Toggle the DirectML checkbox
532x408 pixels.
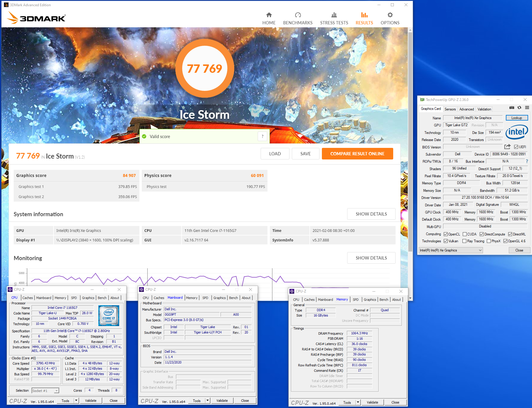[x=510, y=234]
